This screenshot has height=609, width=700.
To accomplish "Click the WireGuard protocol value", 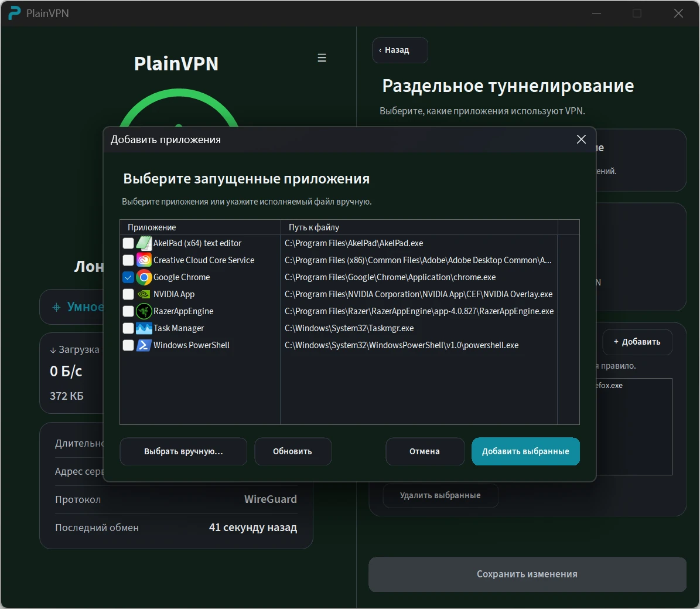I will pyautogui.click(x=271, y=499).
